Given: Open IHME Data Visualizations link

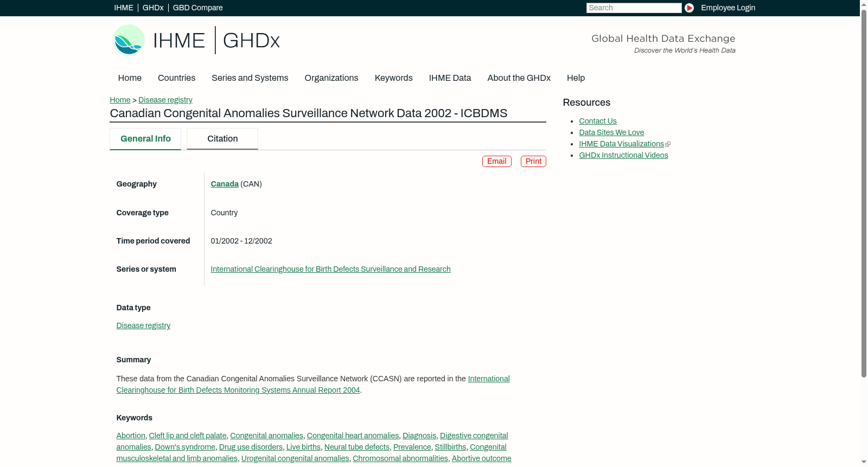Looking at the screenshot, I should (x=621, y=144).
